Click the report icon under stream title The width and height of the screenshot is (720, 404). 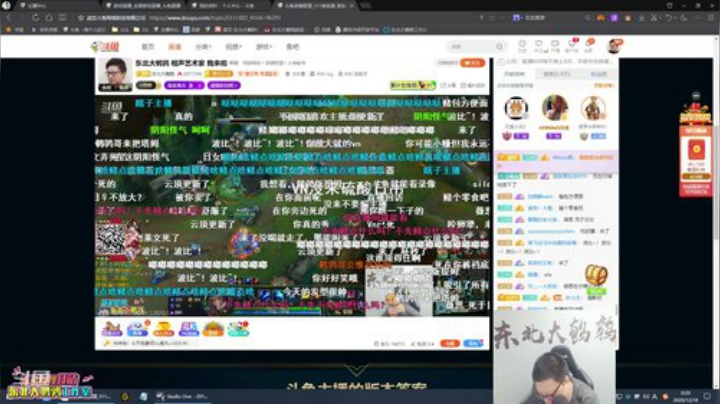click(x=472, y=85)
